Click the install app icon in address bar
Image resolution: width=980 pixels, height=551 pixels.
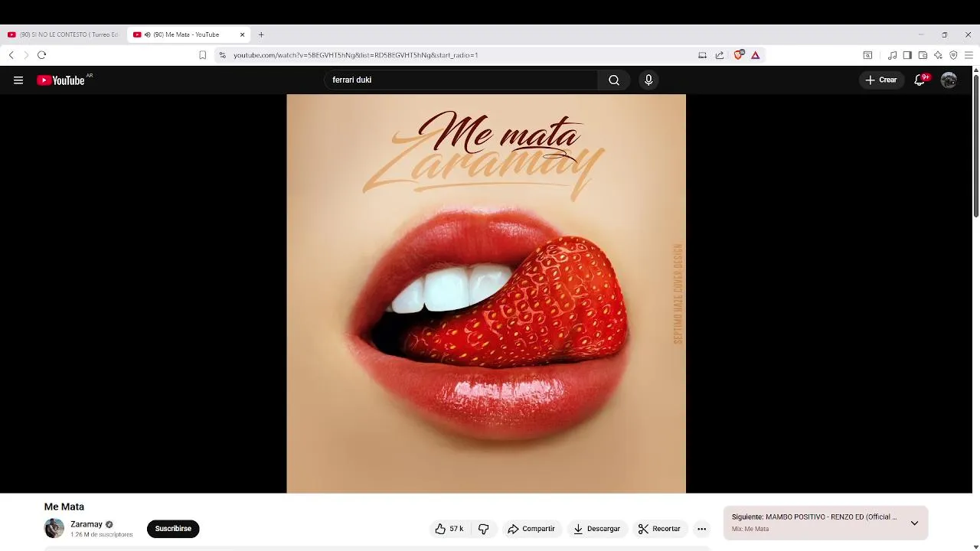point(702,55)
